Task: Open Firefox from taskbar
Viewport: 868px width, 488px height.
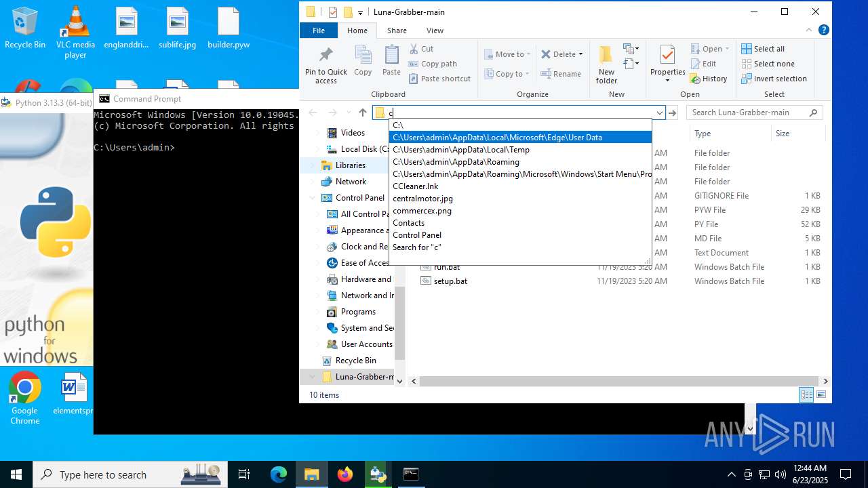Action: tap(345, 474)
